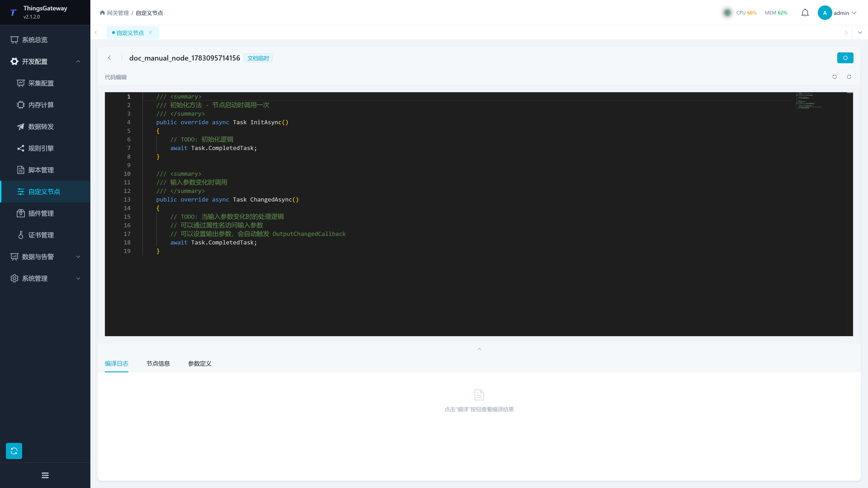Switch to the 节点信息 tab
The width and height of the screenshot is (868, 488).
pyautogui.click(x=158, y=363)
